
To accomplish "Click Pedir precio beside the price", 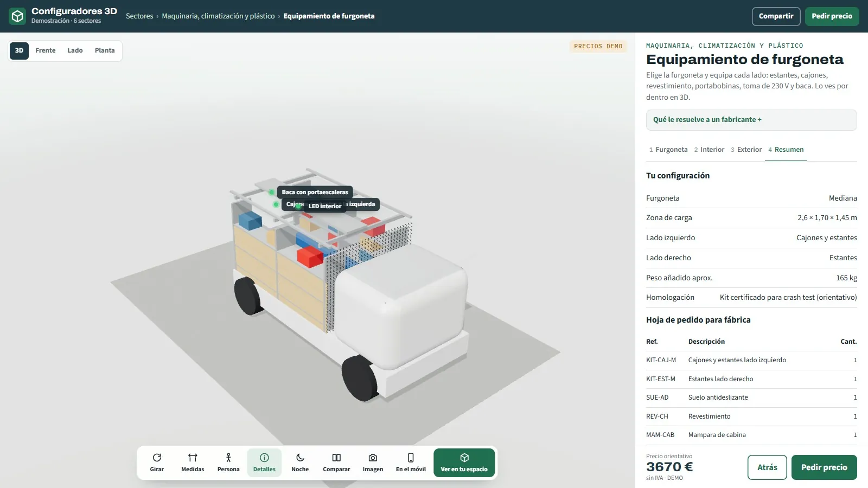I will click(824, 467).
